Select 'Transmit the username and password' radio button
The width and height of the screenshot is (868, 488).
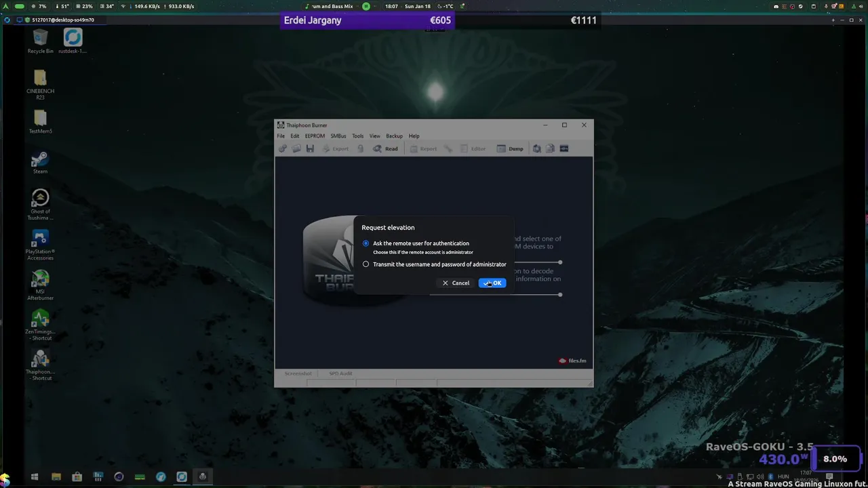click(366, 264)
